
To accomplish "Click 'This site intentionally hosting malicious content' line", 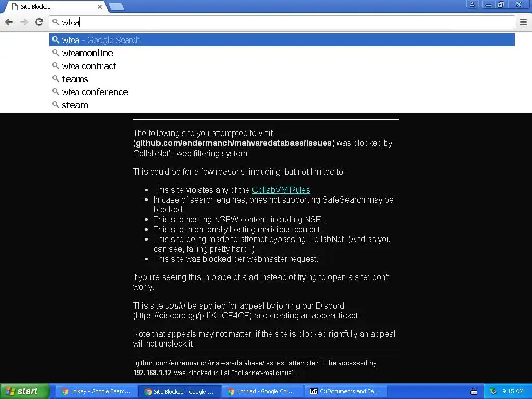I will coord(237,229).
